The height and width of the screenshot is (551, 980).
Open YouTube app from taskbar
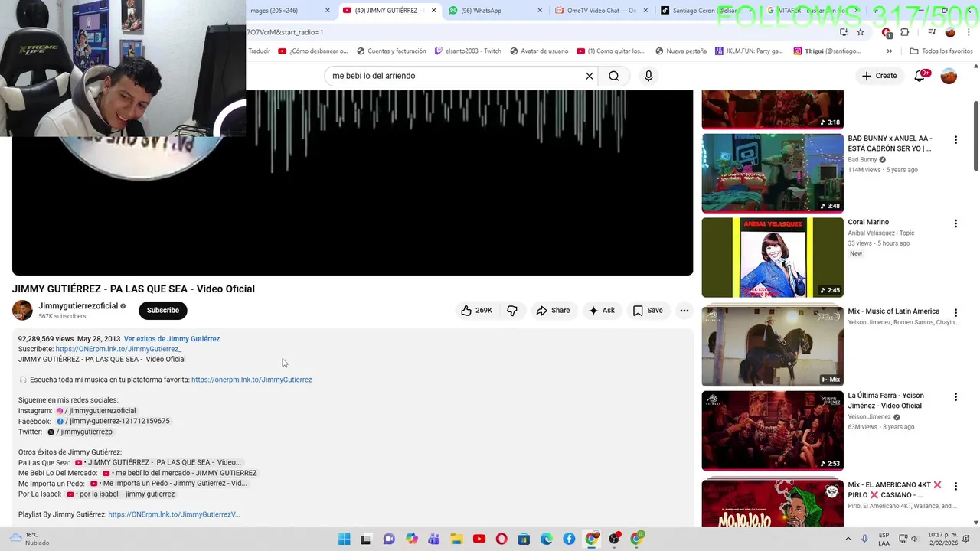pyautogui.click(x=479, y=540)
